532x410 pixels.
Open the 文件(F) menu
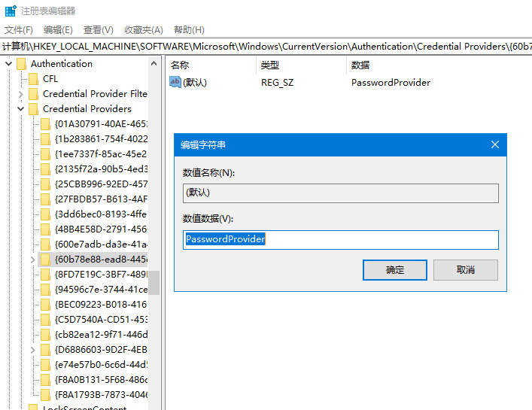point(19,30)
